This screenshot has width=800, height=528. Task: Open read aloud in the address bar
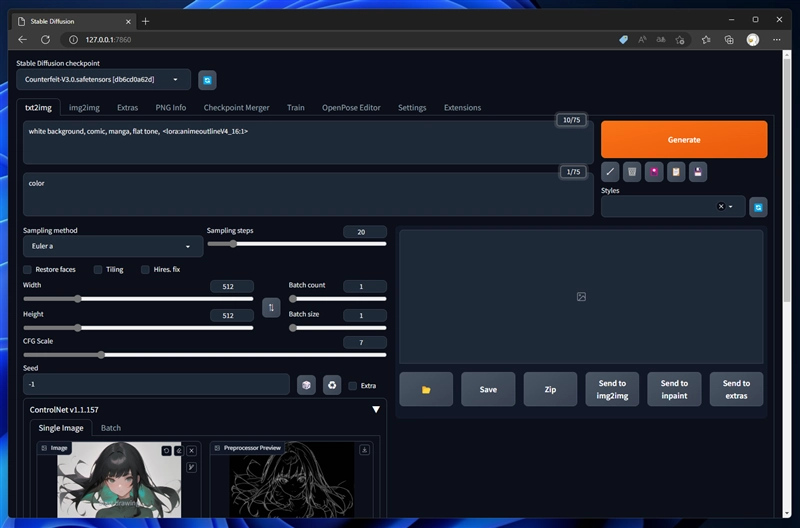click(x=642, y=39)
